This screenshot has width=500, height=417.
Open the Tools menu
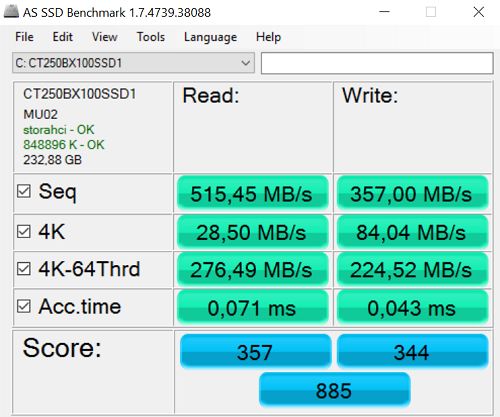[151, 37]
